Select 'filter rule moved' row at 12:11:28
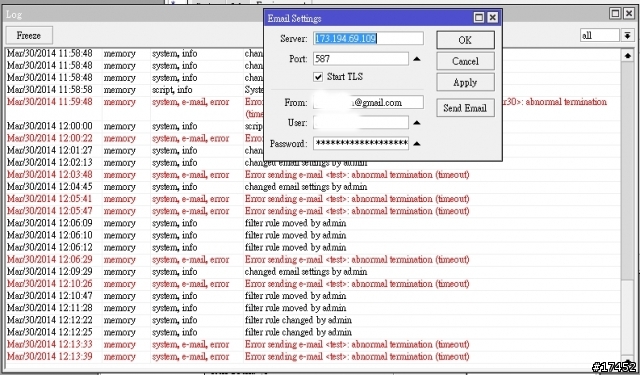This screenshot has width=640, height=375. coord(313,308)
